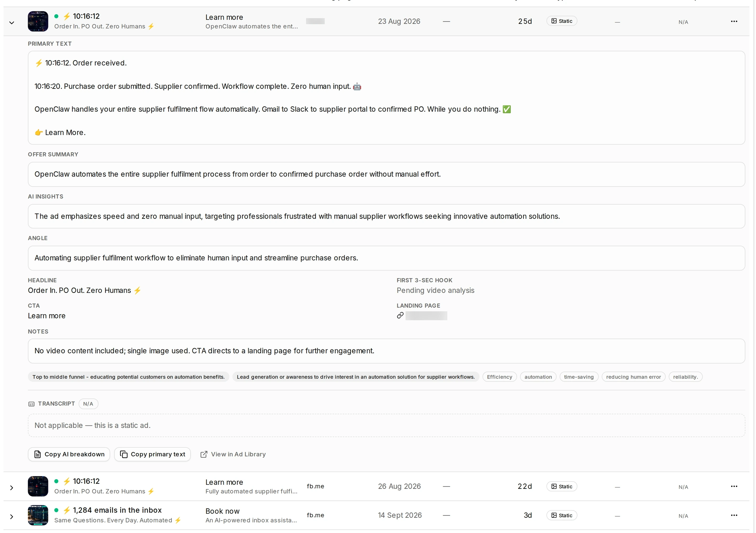Click the 22d duration cell
The image size is (756, 533).
[525, 486]
